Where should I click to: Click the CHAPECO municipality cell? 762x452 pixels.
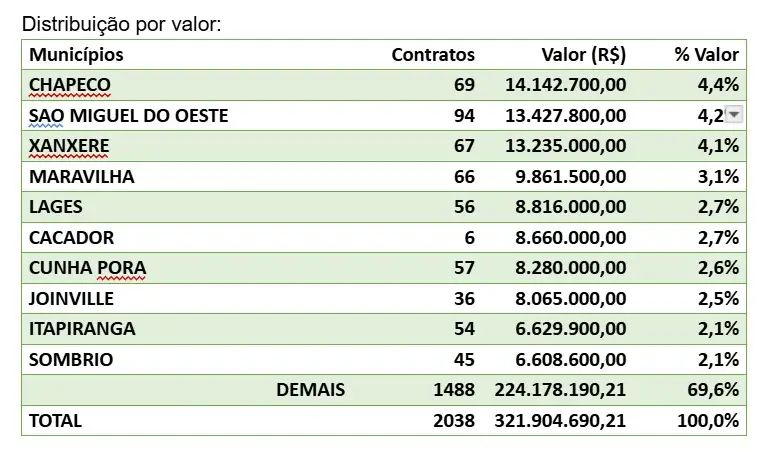(x=70, y=84)
